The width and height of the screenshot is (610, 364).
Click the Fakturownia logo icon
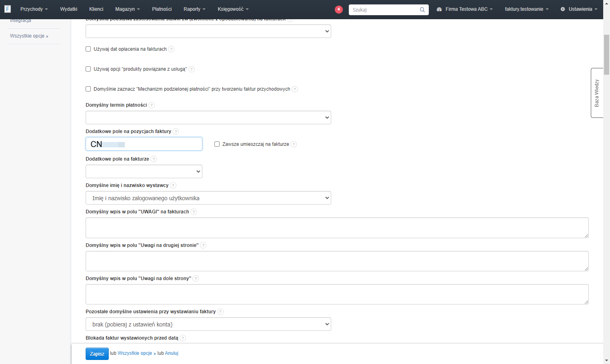click(x=8, y=9)
